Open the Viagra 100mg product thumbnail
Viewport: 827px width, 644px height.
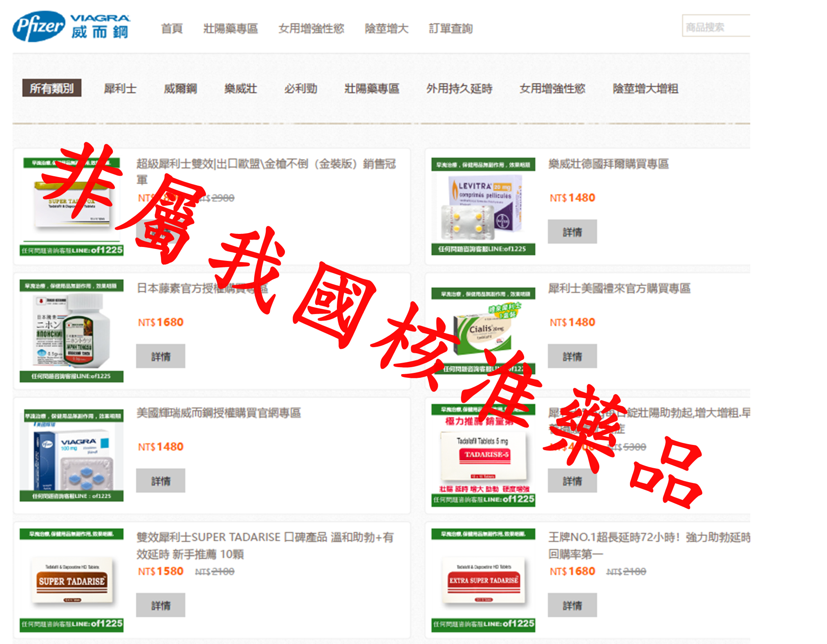tap(72, 455)
